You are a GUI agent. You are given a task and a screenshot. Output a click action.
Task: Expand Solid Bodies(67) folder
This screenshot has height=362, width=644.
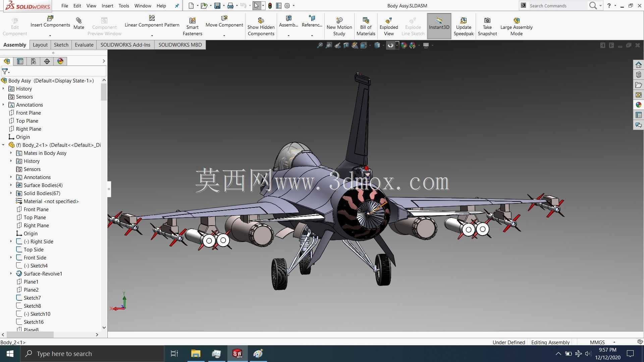(x=11, y=193)
